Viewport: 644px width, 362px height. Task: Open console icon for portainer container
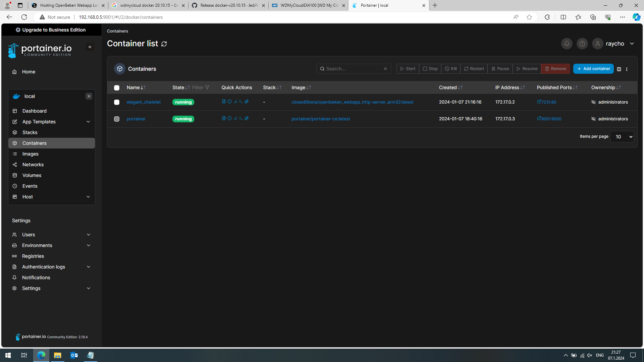[241, 118]
